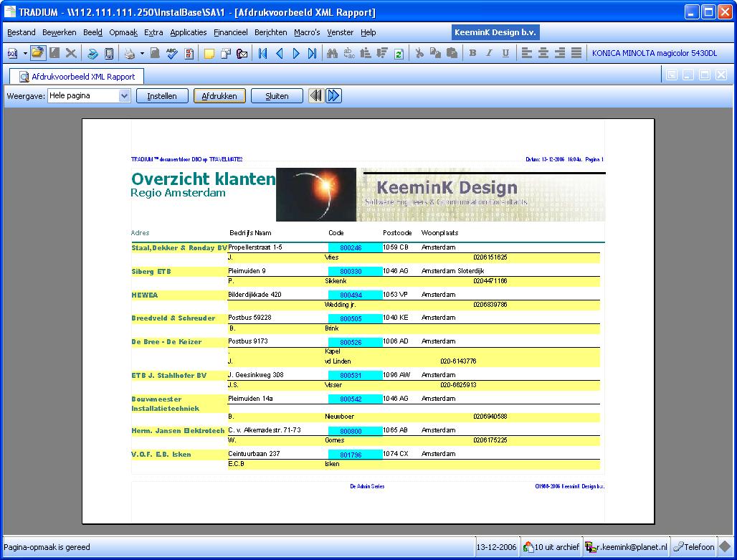The image size is (737, 560).
Task: Click the Telefoon status bar item
Action: click(x=693, y=547)
